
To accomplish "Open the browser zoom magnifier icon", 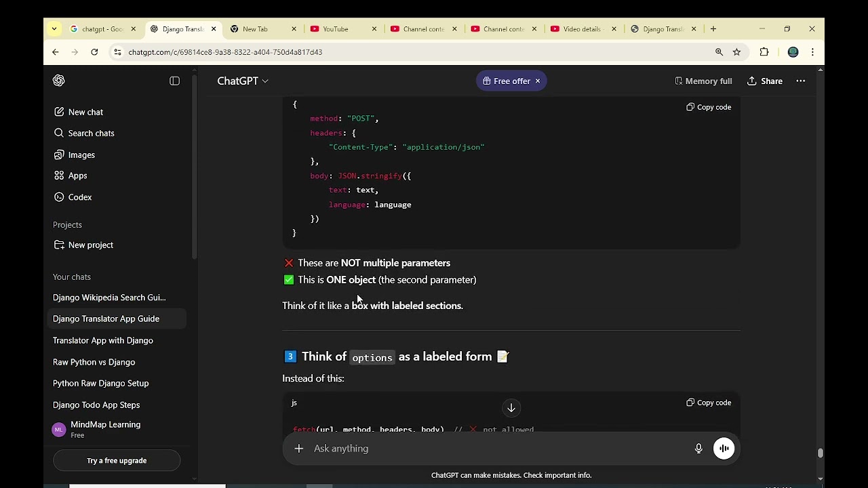I will pyautogui.click(x=719, y=52).
